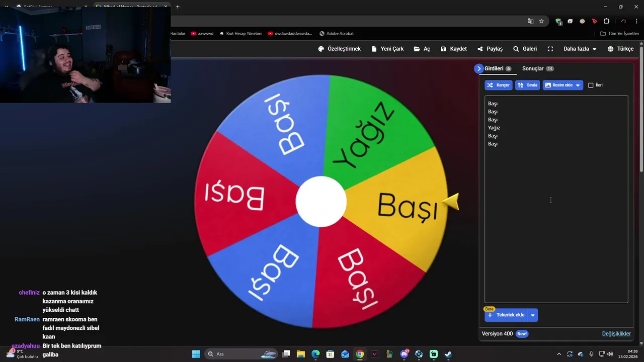Bookmark this page with star icon

pos(541,21)
